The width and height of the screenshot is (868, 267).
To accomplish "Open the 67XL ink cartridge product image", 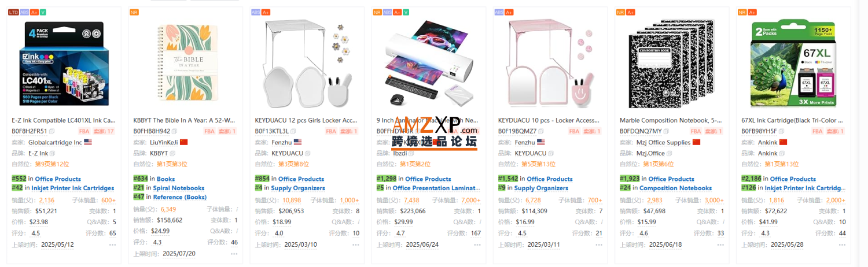I will coord(790,64).
